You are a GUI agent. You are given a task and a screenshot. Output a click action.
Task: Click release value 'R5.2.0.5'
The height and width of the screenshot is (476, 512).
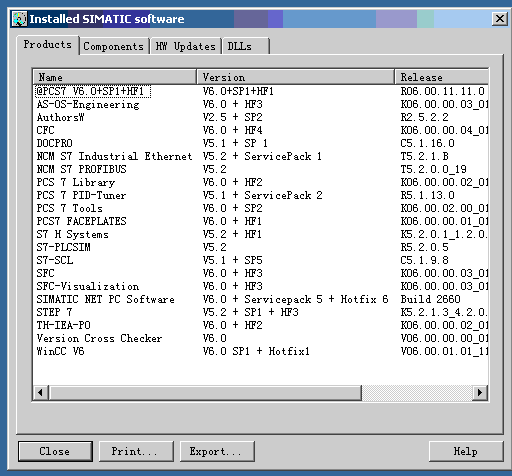tap(424, 247)
